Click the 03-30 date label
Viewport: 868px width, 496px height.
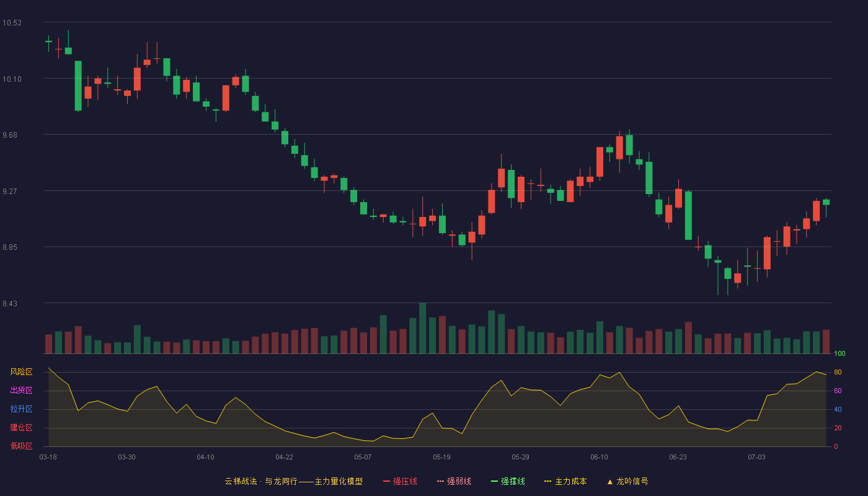click(126, 457)
